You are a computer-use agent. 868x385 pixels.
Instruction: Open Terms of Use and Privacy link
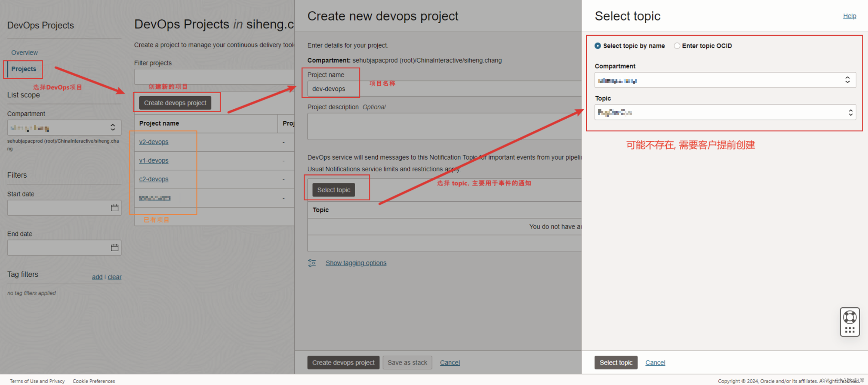pos(37,381)
